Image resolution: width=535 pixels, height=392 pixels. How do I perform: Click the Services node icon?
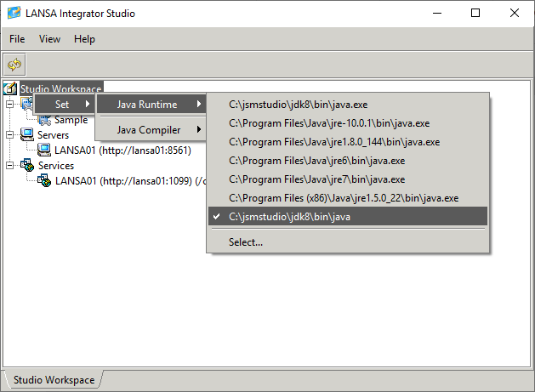coord(27,165)
